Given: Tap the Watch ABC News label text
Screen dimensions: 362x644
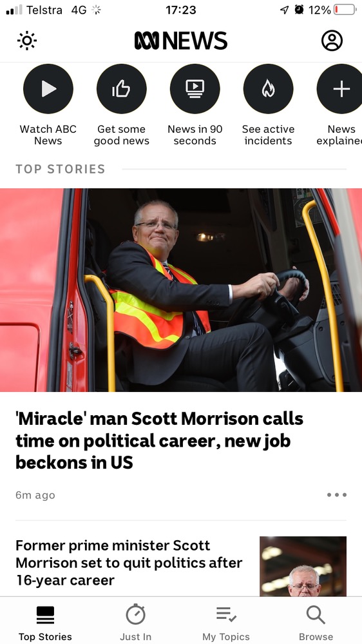Looking at the screenshot, I should [48, 135].
